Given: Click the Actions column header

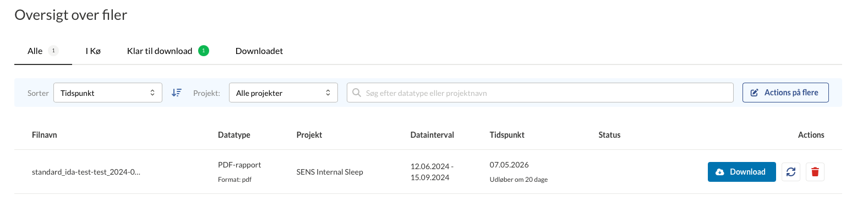Looking at the screenshot, I should pyautogui.click(x=811, y=135).
